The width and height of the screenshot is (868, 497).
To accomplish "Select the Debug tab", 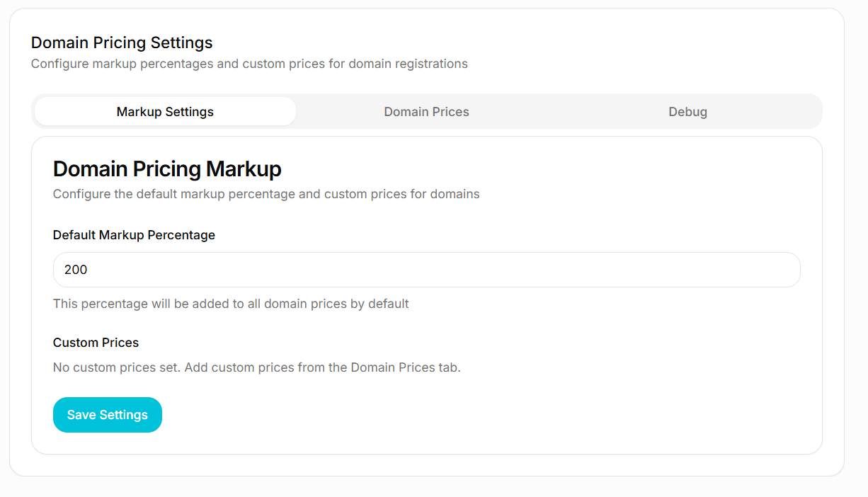I will [x=687, y=112].
